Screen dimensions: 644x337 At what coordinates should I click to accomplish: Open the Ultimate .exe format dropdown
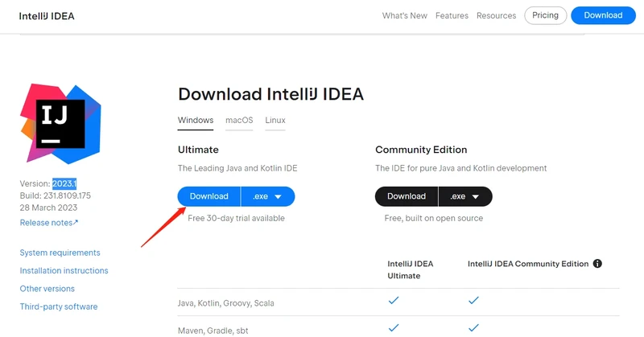click(x=268, y=196)
